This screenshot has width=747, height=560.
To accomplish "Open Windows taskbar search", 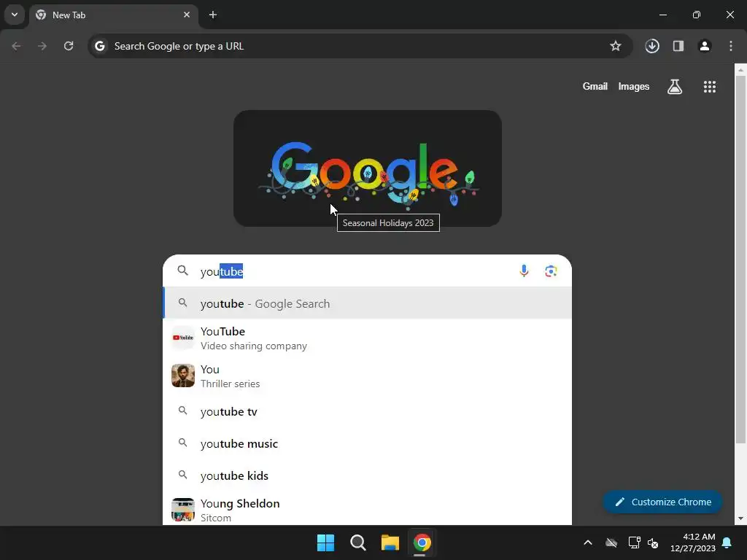I will coord(357,542).
